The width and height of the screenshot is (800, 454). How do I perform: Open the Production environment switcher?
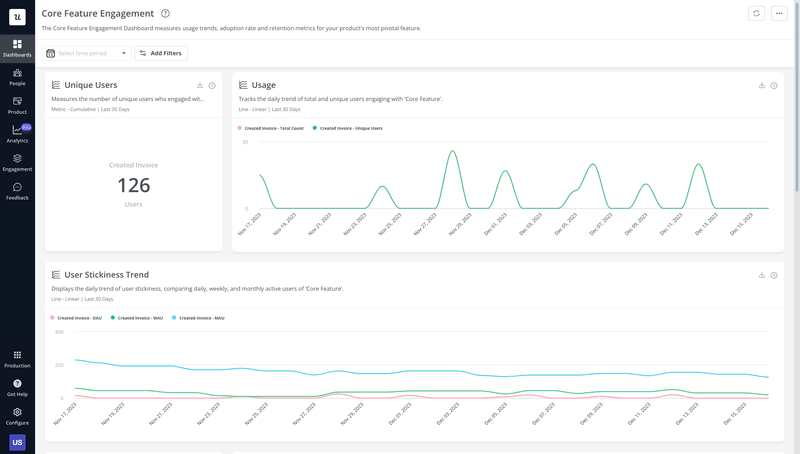tap(17, 358)
